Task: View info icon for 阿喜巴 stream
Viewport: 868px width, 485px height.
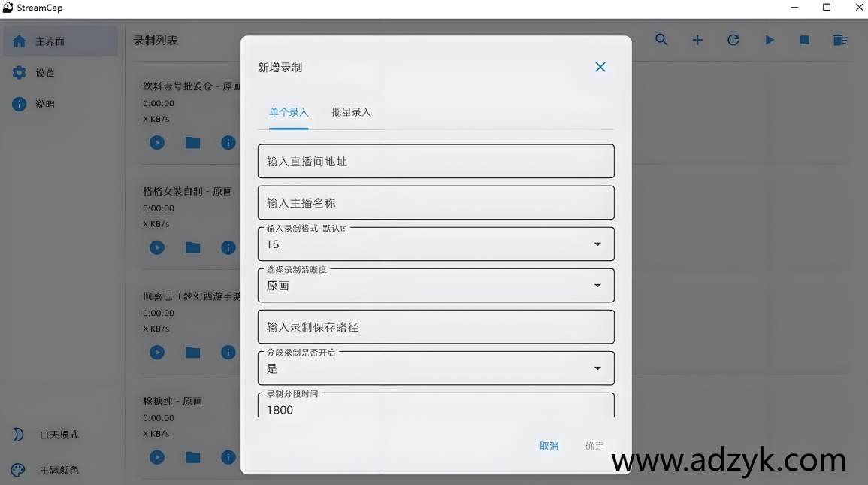Action: 228,352
